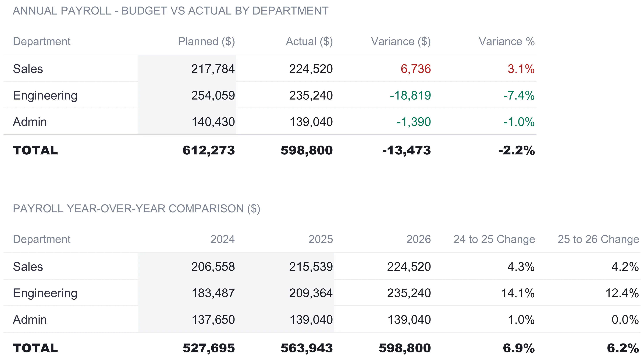Click the Variance ($) column header
Screen dimensions: 644x361
point(401,41)
